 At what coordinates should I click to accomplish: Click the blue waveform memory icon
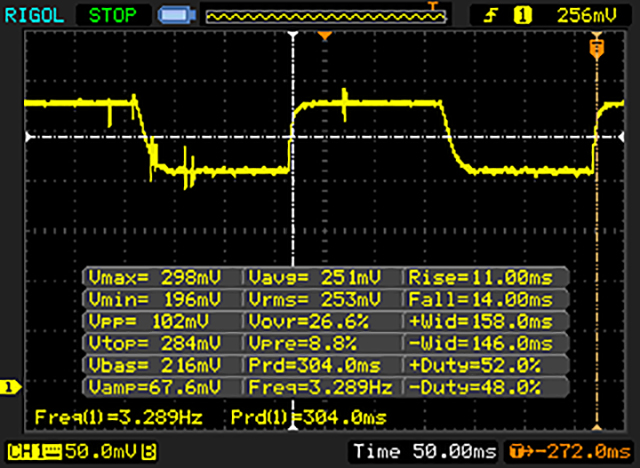pyautogui.click(x=177, y=16)
